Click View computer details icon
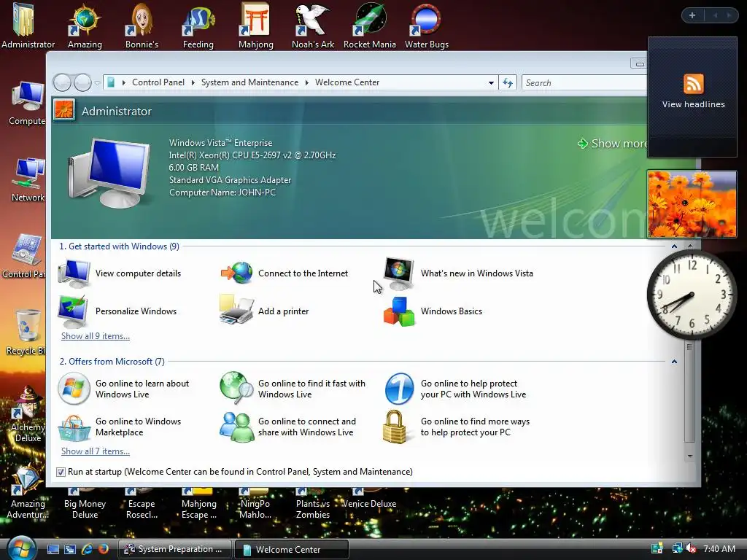This screenshot has width=747, height=560. coord(74,273)
